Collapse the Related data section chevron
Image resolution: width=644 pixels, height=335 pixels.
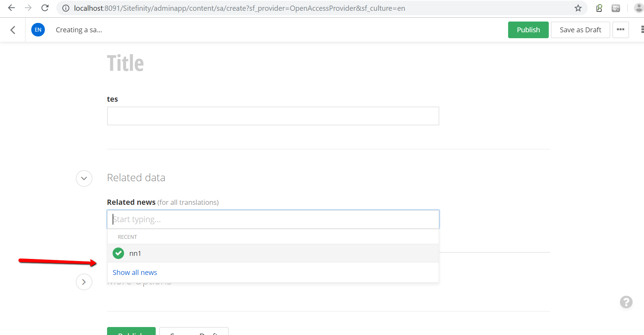pos(84,178)
